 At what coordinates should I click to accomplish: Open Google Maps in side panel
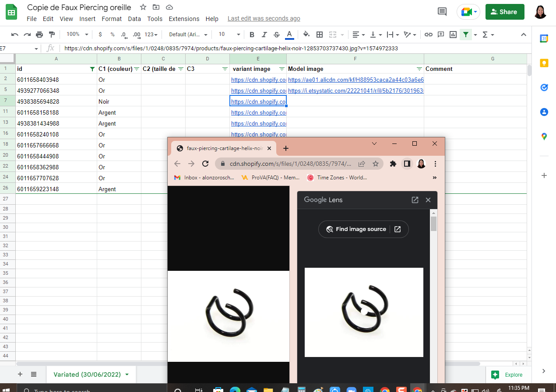point(544,136)
